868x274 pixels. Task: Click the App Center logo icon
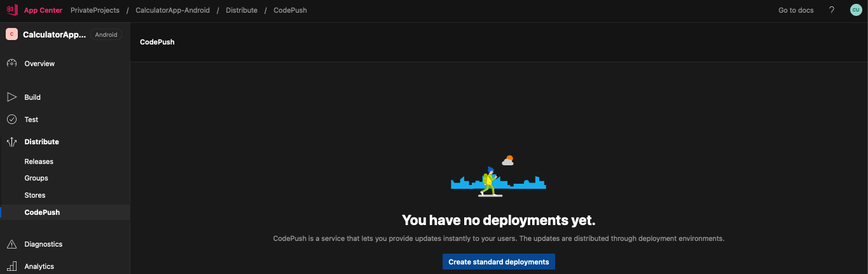(x=11, y=10)
